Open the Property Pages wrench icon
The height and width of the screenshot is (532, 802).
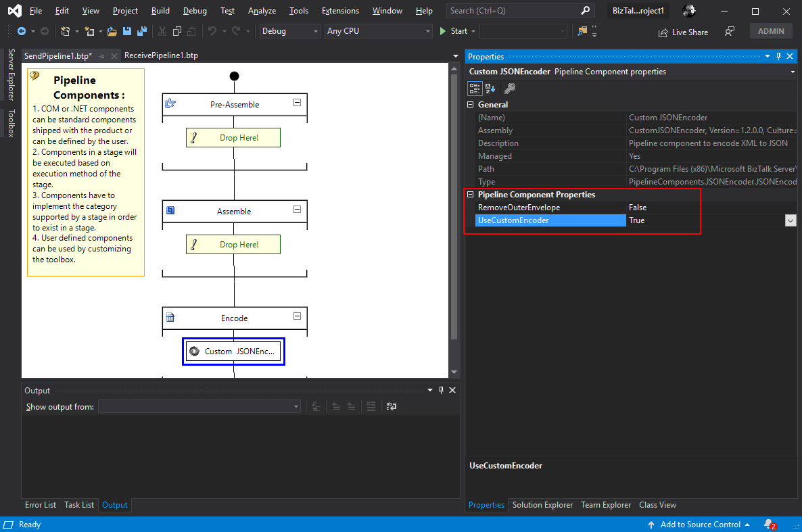click(511, 88)
